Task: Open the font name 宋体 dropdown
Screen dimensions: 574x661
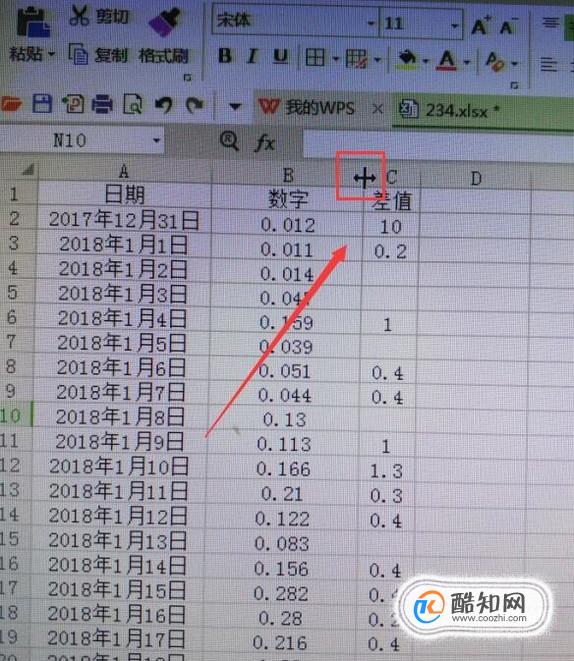Action: pyautogui.click(x=371, y=23)
